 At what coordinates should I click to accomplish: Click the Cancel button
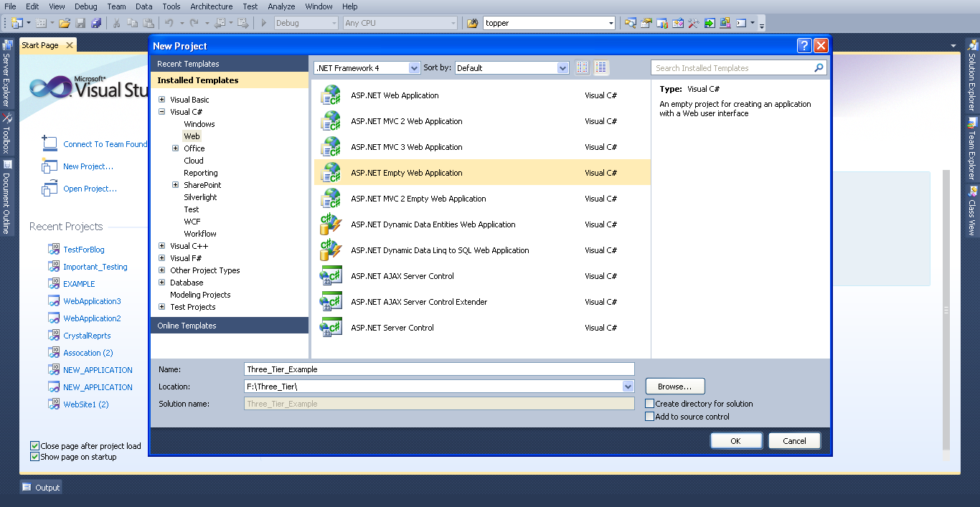click(x=794, y=441)
